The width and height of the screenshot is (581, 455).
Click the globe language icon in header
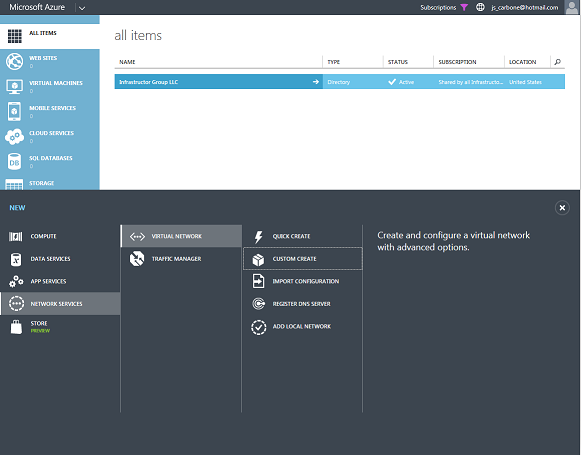pos(480,7)
